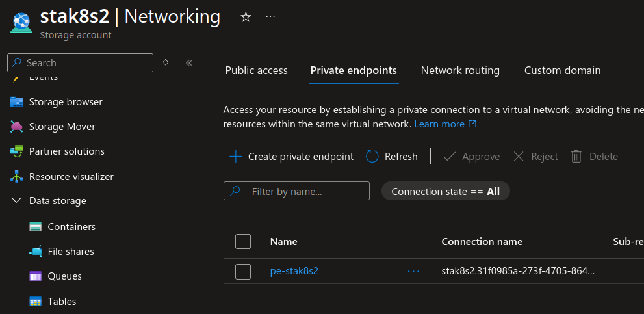Screen dimensions: 644x314
Task: Follow the Learn more link
Action: tap(439, 124)
